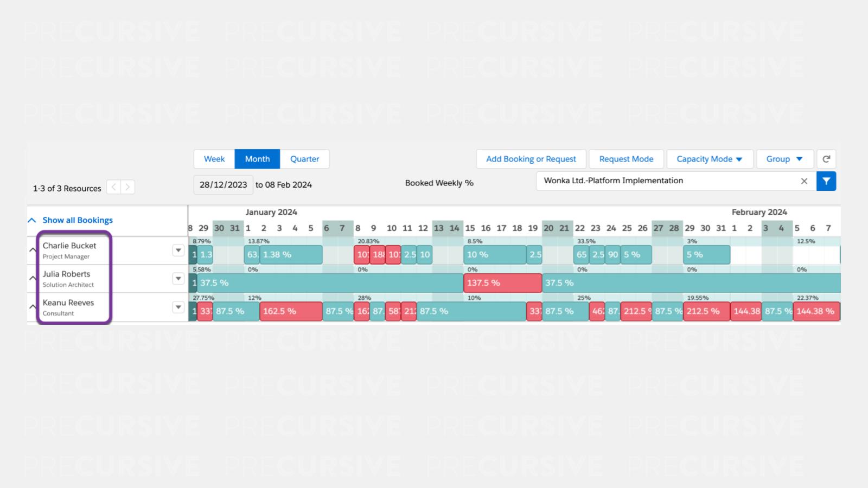
Task: Open Charlie Bucket's row dropdown arrow
Action: (x=178, y=250)
